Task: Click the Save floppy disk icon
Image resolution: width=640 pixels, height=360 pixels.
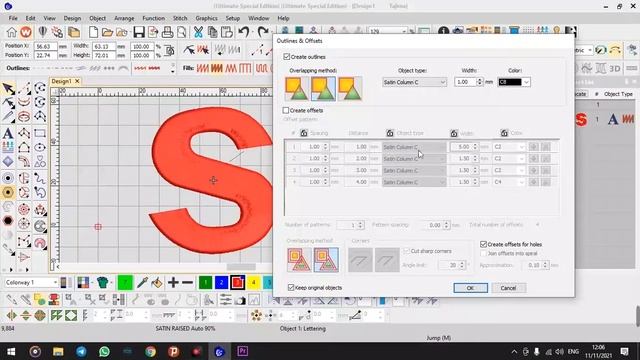Action: [x=139, y=32]
